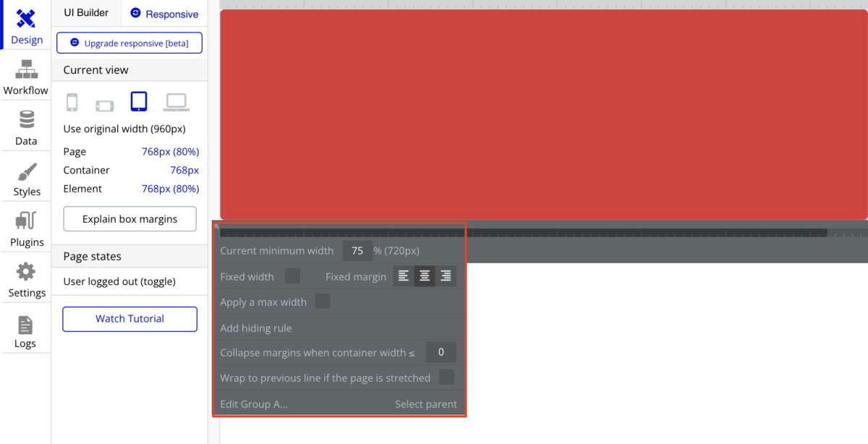Select mobile landscape view icon

pyautogui.click(x=105, y=106)
